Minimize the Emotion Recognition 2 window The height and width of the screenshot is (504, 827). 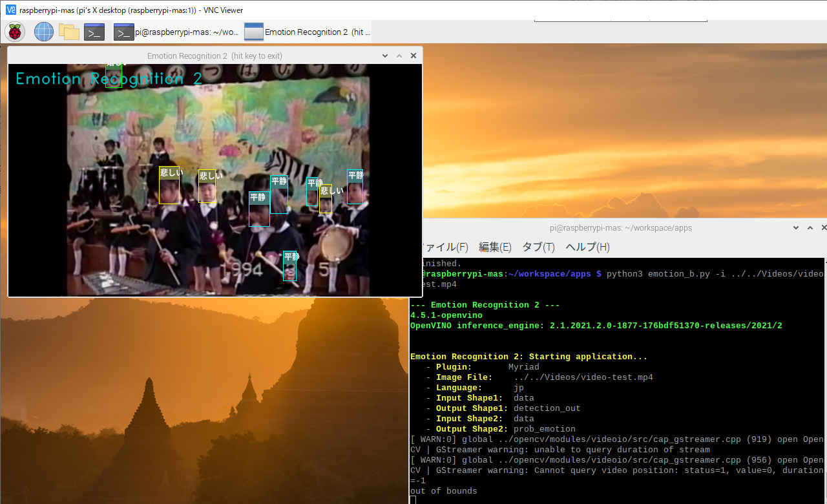pyautogui.click(x=385, y=56)
